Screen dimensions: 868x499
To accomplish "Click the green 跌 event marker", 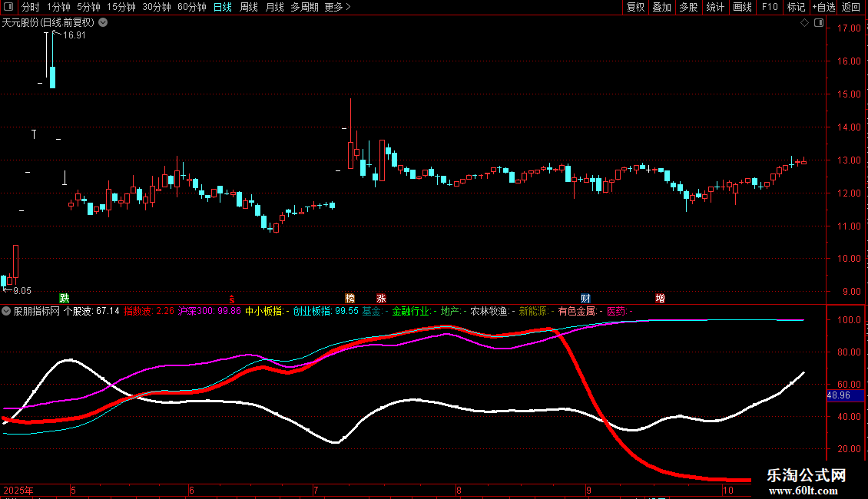I will coord(65,298).
